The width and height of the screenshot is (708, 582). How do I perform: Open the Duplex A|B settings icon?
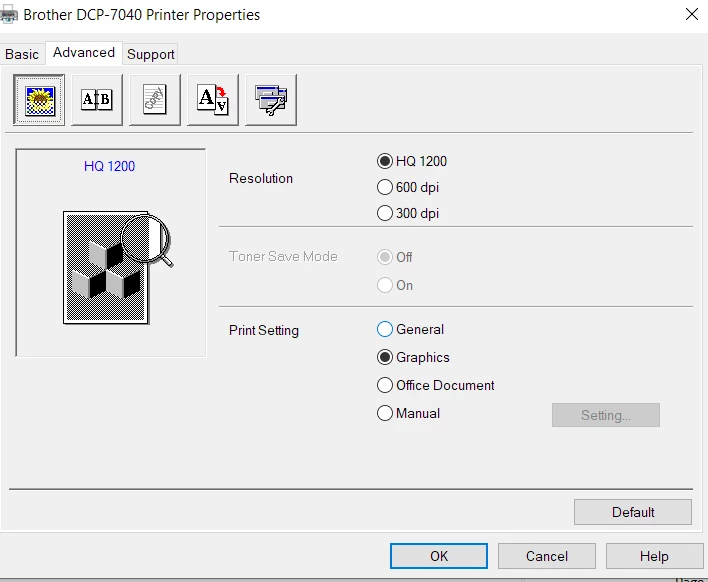97,100
